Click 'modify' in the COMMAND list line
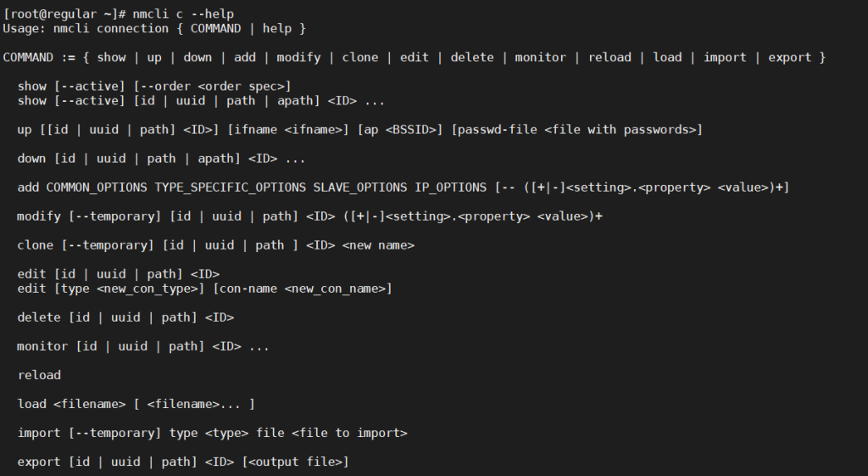The width and height of the screenshot is (868, 476). (299, 57)
